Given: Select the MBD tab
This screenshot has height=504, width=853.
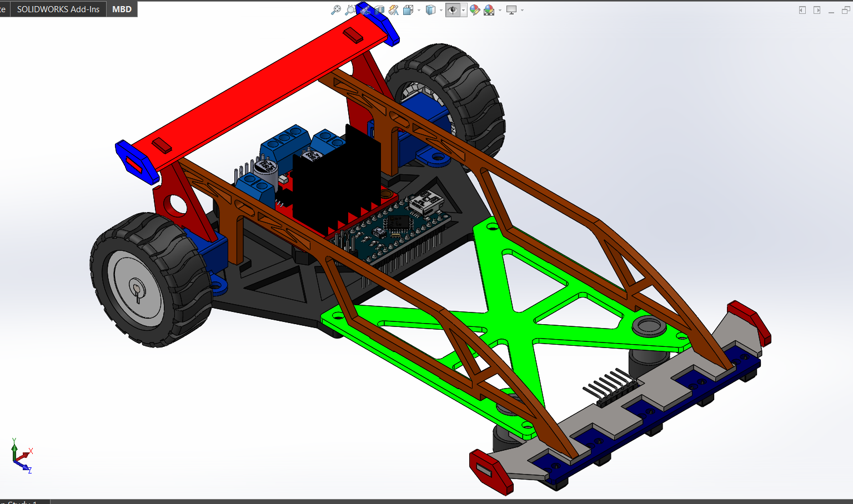Looking at the screenshot, I should [122, 9].
